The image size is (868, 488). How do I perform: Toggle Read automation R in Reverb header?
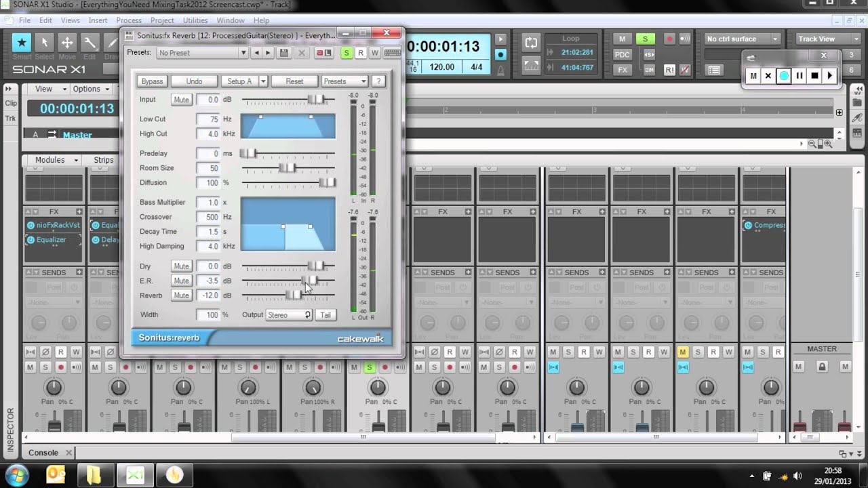[361, 53]
